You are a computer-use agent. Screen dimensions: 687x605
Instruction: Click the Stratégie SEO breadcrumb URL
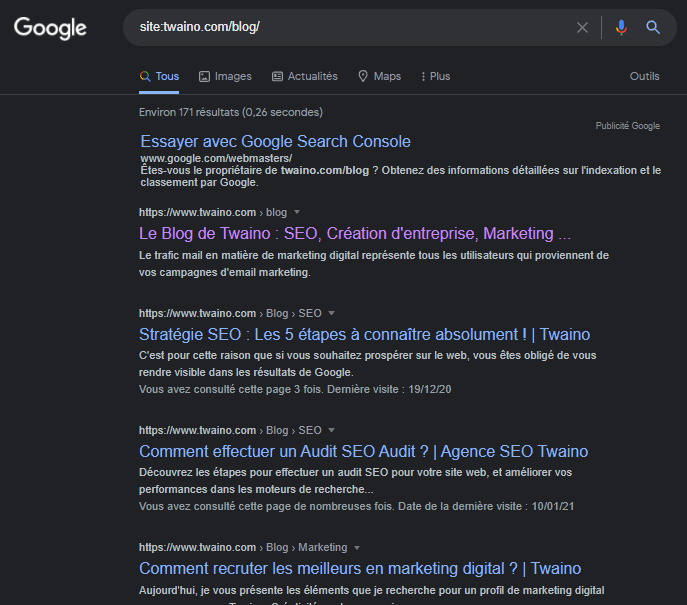230,313
